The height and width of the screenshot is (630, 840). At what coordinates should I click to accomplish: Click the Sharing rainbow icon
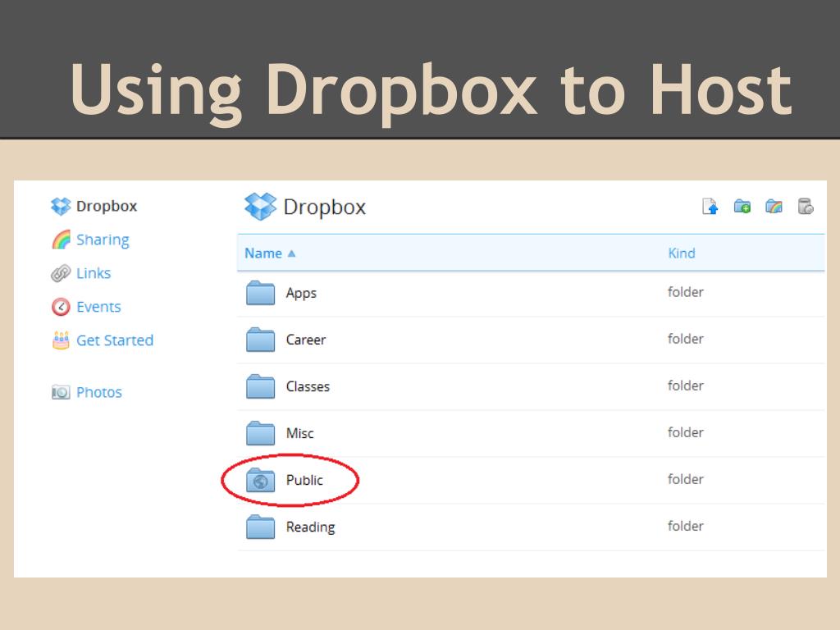point(61,240)
